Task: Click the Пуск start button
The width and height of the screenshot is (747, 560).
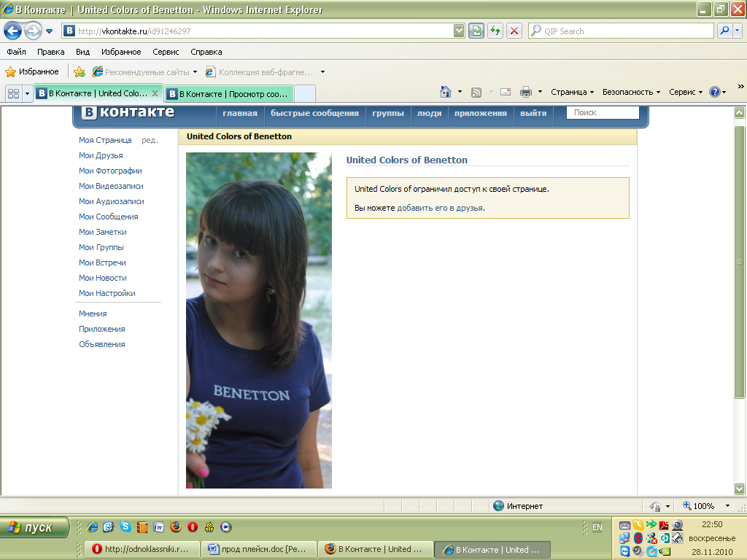Action: [34, 528]
